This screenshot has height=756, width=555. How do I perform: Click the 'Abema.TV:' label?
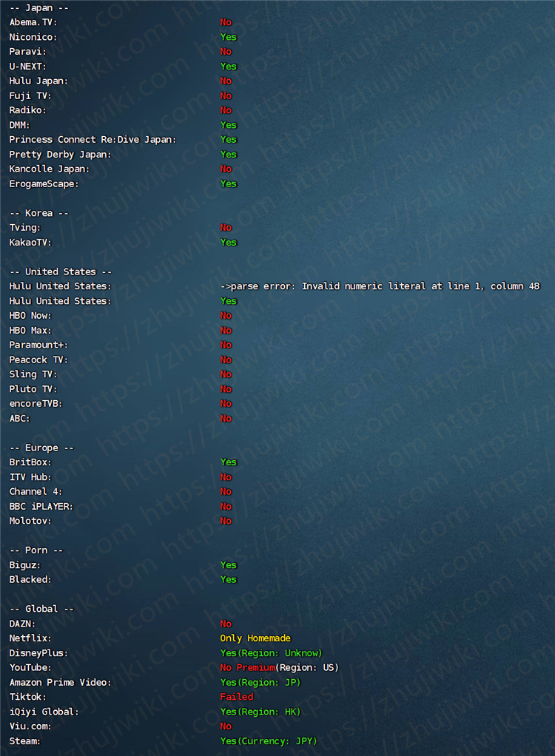point(33,22)
